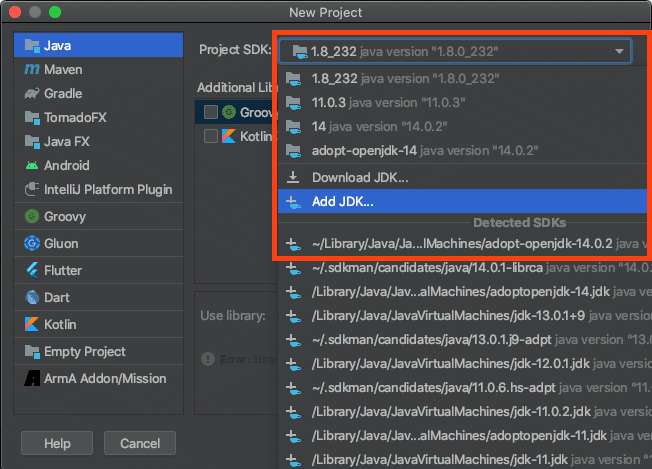Add detected SDK adoptopenjdk-11.jdk
The image size is (652, 469).
pyautogui.click(x=465, y=436)
